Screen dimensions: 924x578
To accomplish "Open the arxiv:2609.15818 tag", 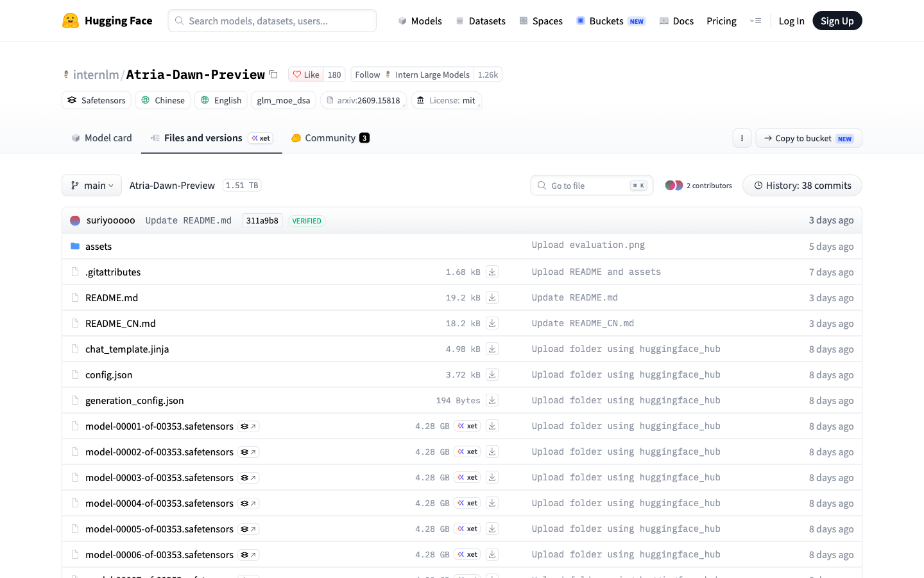I will coord(363,100).
